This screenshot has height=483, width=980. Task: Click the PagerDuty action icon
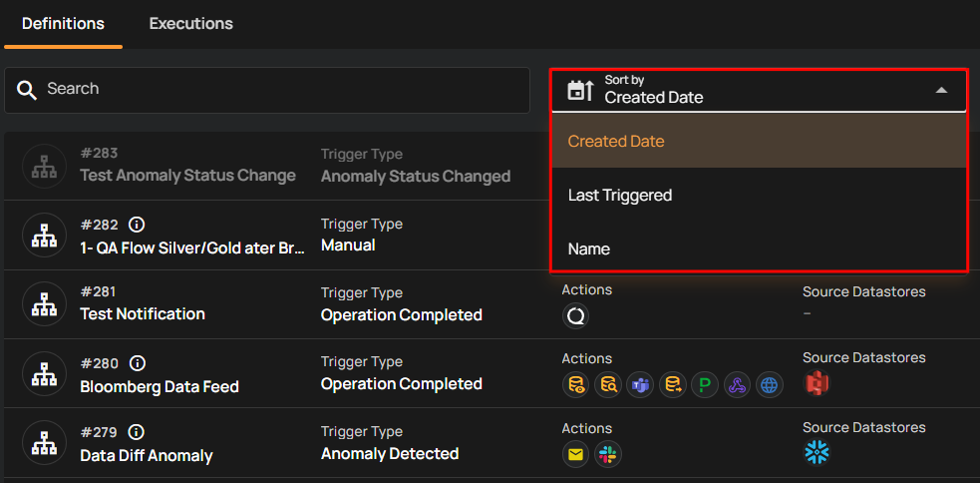(705, 385)
